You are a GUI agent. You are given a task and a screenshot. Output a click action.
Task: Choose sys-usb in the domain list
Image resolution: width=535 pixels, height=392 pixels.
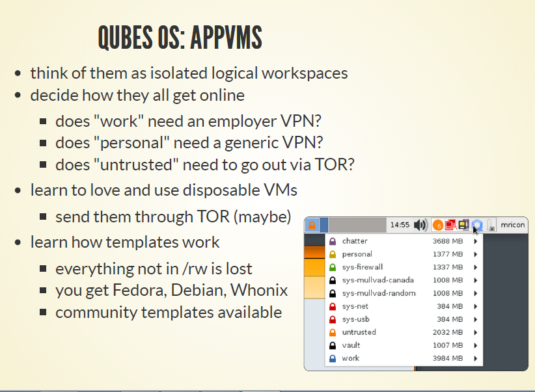[404, 319]
